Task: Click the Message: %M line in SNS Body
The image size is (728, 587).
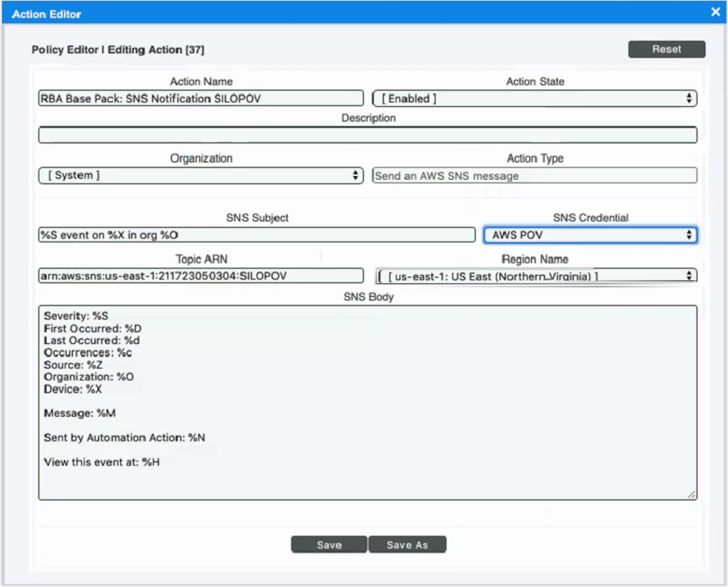Action: pyautogui.click(x=80, y=413)
